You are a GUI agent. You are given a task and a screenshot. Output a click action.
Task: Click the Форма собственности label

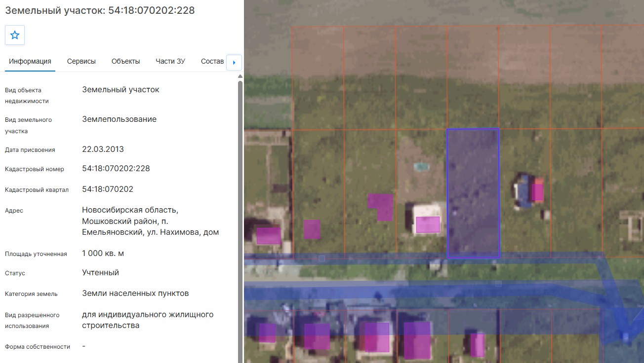(38, 347)
